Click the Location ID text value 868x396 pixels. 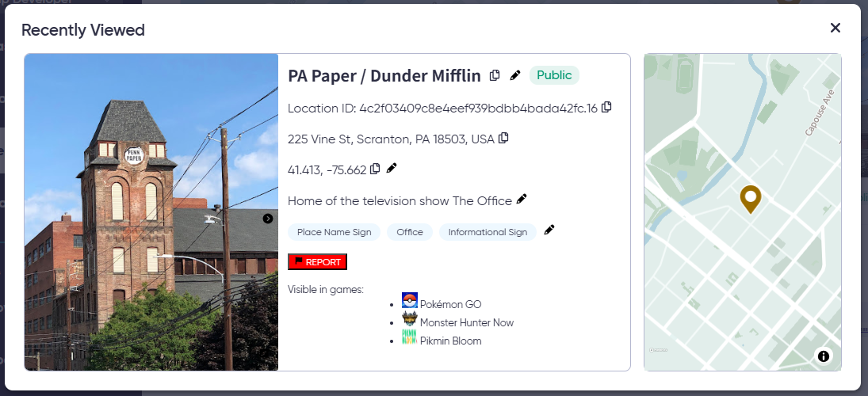point(478,109)
